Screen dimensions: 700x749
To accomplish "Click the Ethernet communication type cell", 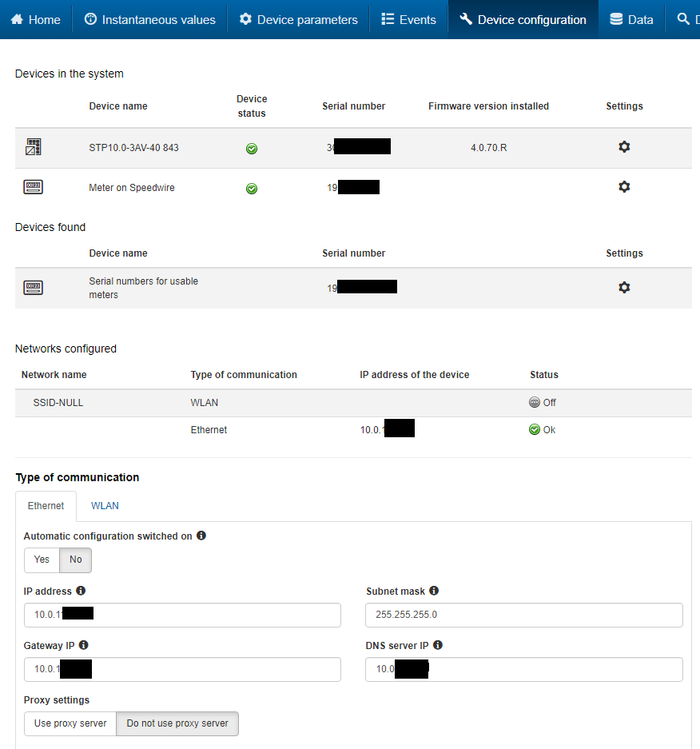I will (x=209, y=430).
